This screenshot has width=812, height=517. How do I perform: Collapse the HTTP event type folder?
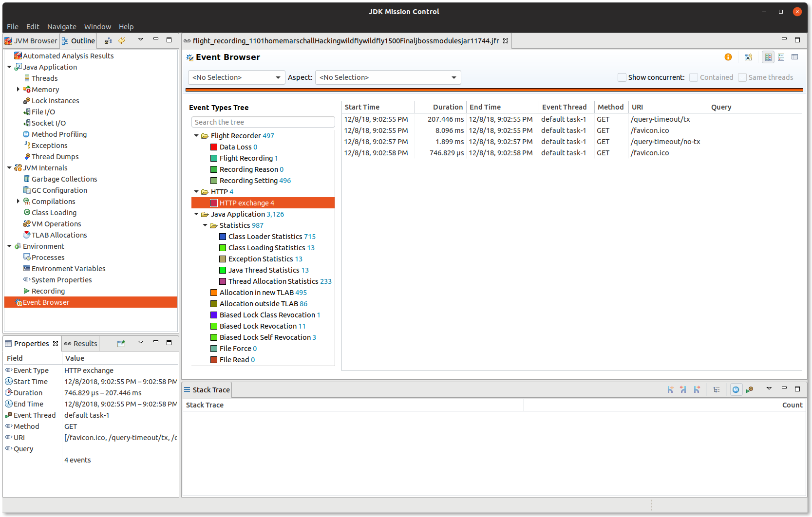tap(196, 192)
